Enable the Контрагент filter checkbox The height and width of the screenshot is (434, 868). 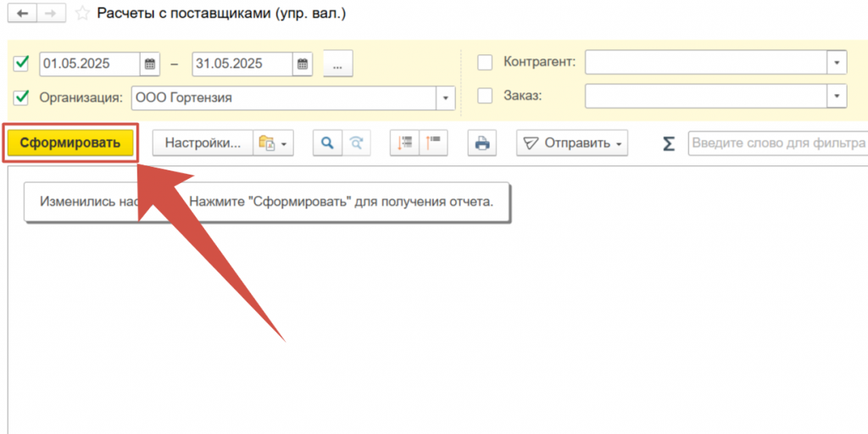[x=485, y=63]
